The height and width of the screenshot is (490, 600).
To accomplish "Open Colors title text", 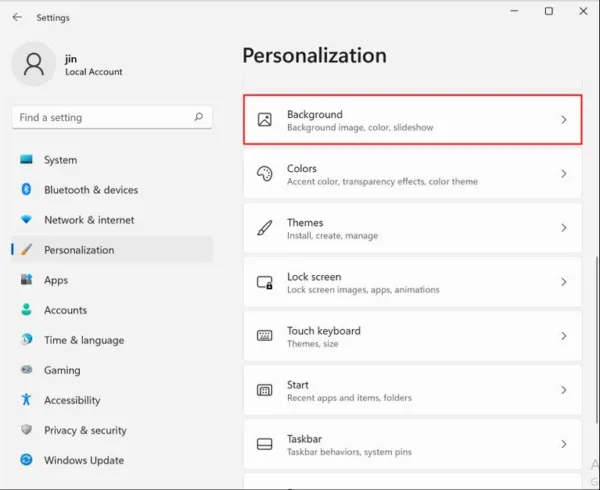I will pyautogui.click(x=302, y=168).
